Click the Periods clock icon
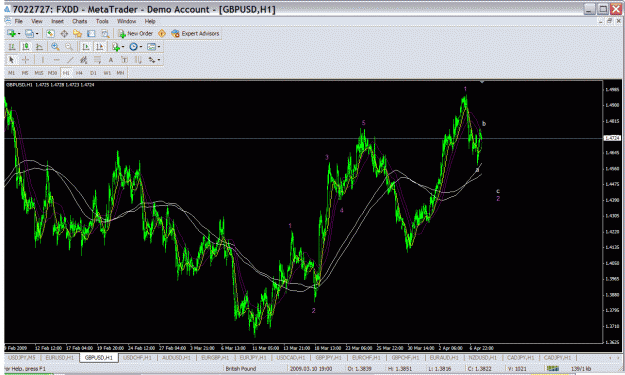This screenshot has height=375, width=625. tap(134, 47)
